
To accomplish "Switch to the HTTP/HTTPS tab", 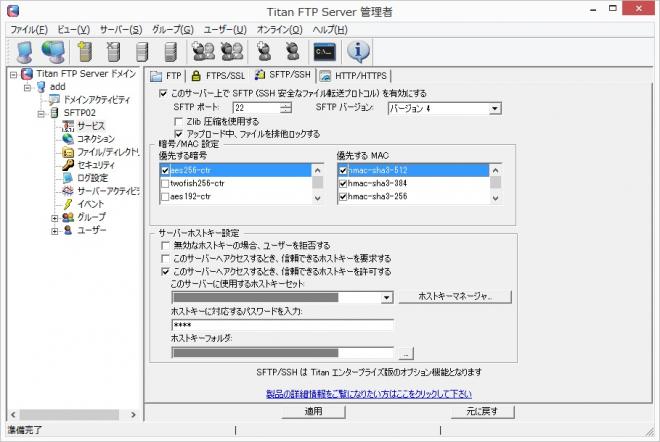I will tap(354, 76).
